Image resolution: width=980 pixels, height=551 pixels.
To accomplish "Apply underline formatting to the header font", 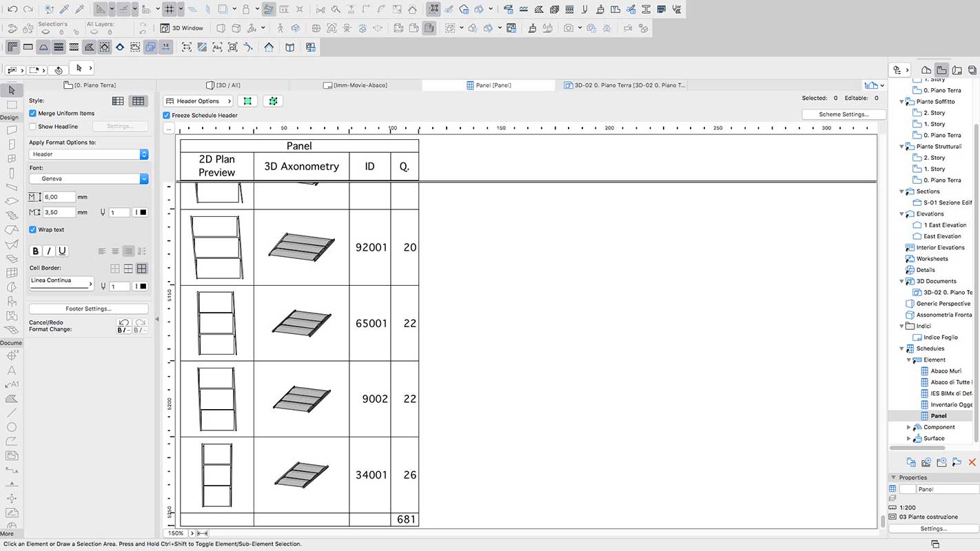I will pos(62,251).
